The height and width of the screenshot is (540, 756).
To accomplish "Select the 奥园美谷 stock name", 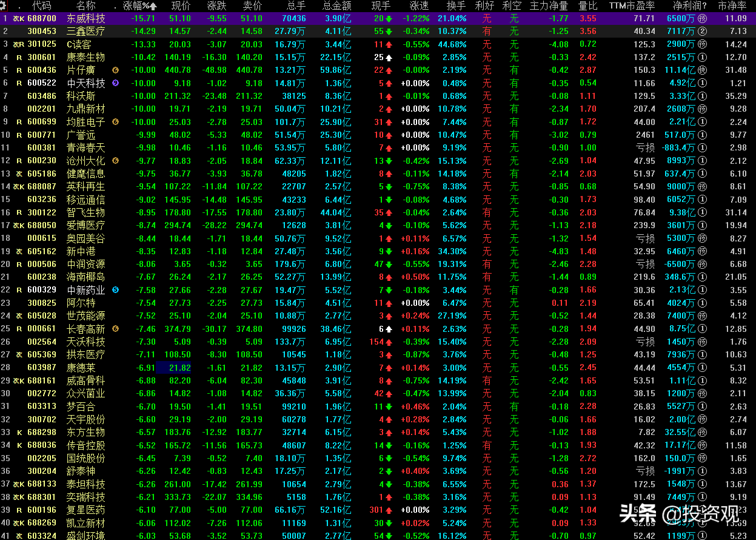I will click(85, 238).
